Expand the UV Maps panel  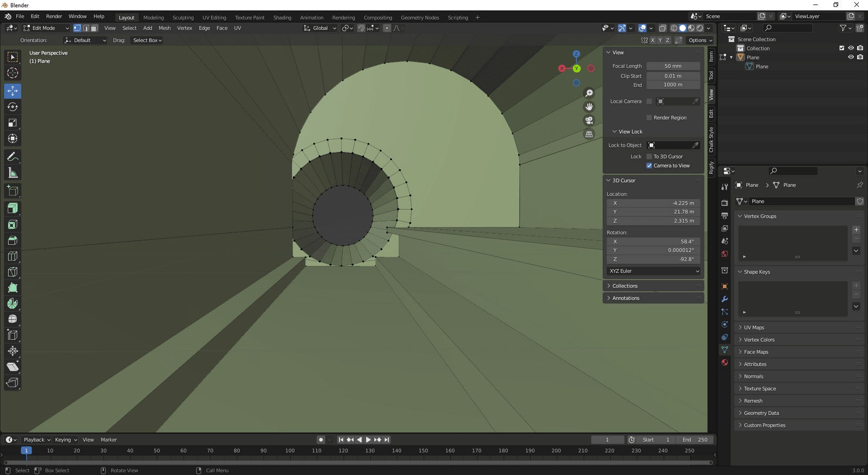pyautogui.click(x=754, y=327)
